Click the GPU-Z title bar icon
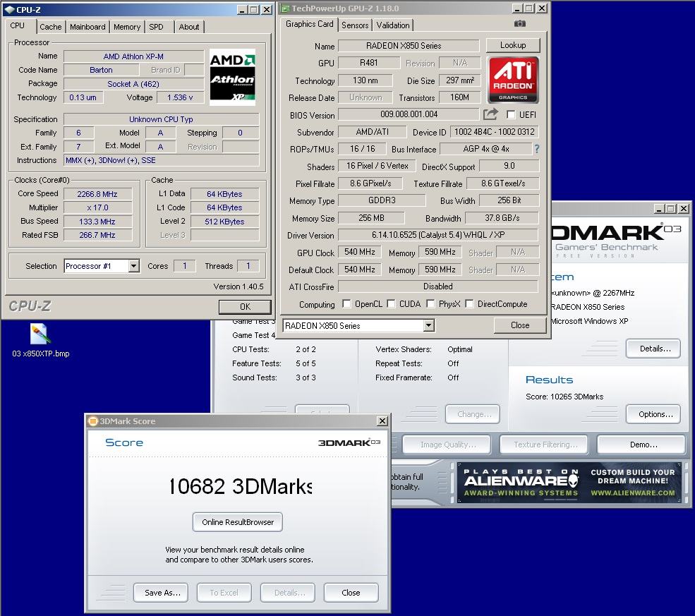The image size is (695, 616). 286,8
